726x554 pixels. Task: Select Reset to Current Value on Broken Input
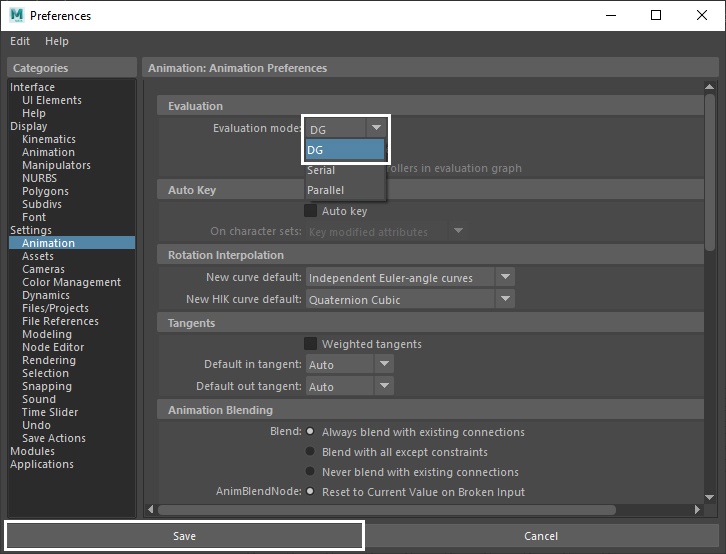tap(310, 492)
